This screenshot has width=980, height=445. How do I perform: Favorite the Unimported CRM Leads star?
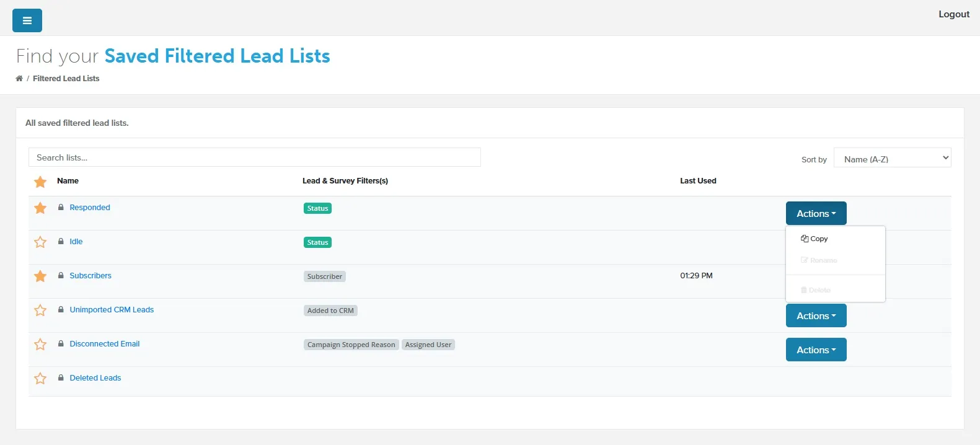coord(40,310)
